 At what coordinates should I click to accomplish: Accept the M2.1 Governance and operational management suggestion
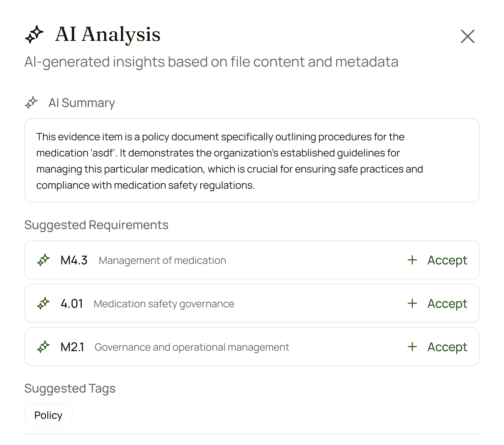coord(447,347)
